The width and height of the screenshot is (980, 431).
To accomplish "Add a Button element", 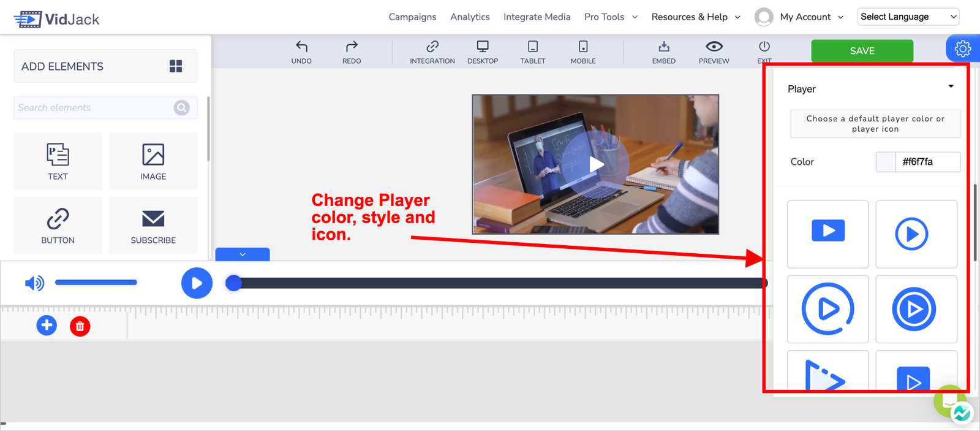I will pos(58,226).
